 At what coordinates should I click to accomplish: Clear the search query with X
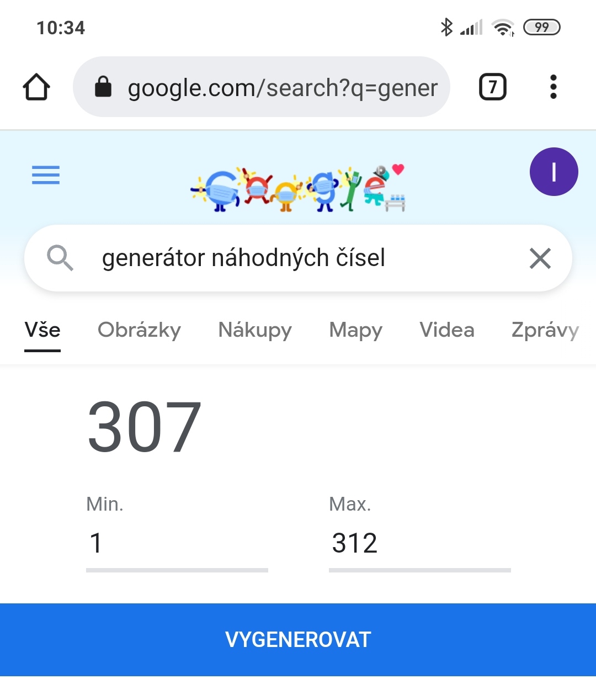(x=540, y=258)
